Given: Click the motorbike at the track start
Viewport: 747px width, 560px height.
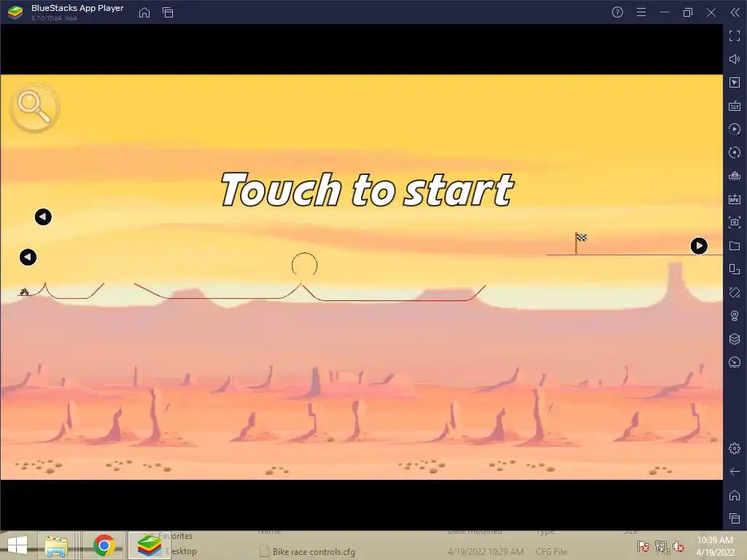Looking at the screenshot, I should coord(24,292).
